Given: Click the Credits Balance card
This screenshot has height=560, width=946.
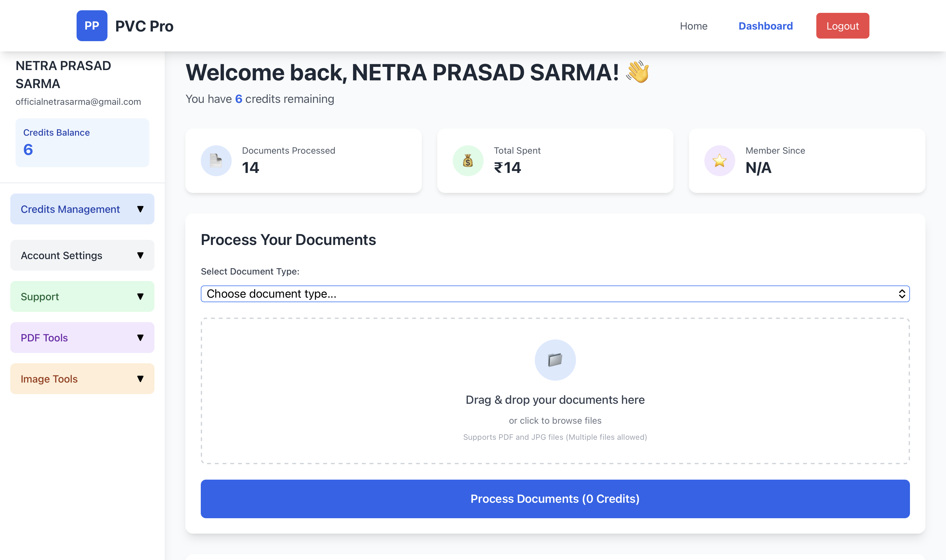Looking at the screenshot, I should (82, 142).
